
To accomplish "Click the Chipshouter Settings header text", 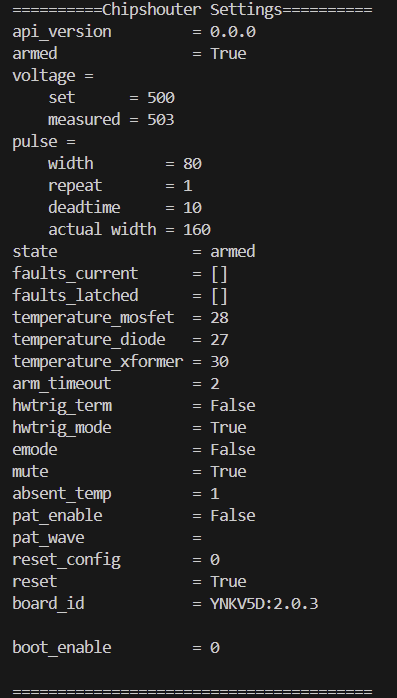I will pos(192,10).
